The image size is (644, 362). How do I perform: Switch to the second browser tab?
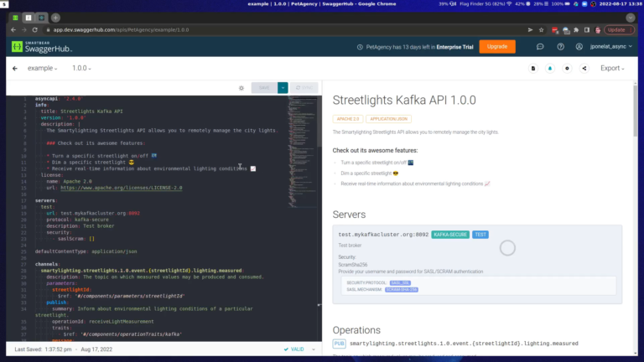coord(29,18)
